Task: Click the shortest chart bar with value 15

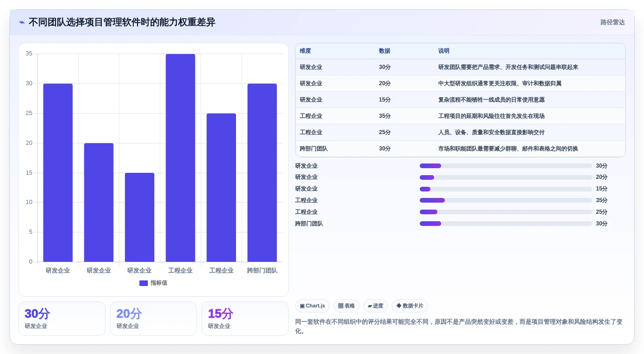Action: [139, 218]
